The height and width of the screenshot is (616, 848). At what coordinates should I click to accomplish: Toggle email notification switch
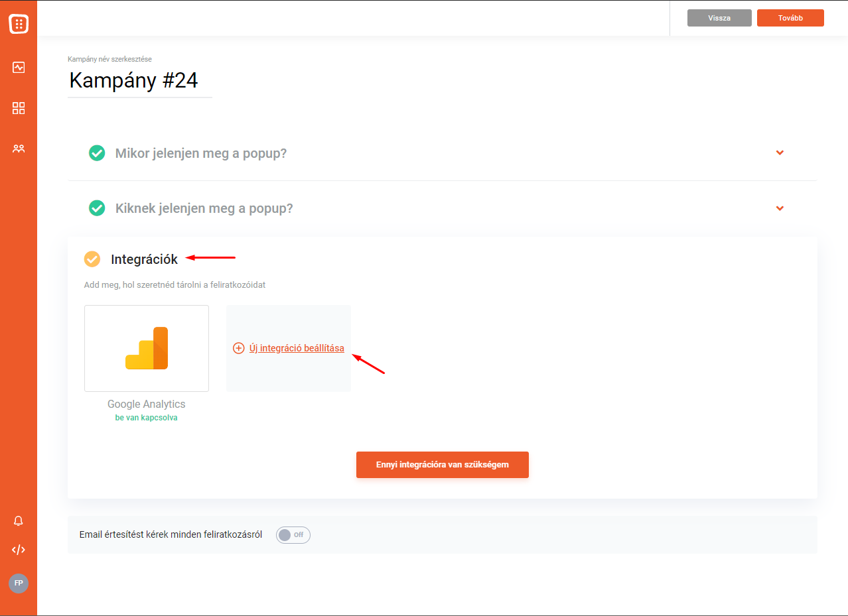(x=293, y=535)
